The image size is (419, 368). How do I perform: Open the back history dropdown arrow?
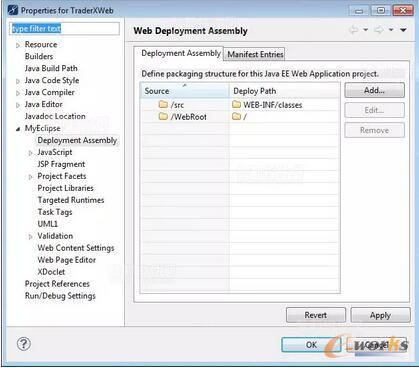(x=365, y=30)
